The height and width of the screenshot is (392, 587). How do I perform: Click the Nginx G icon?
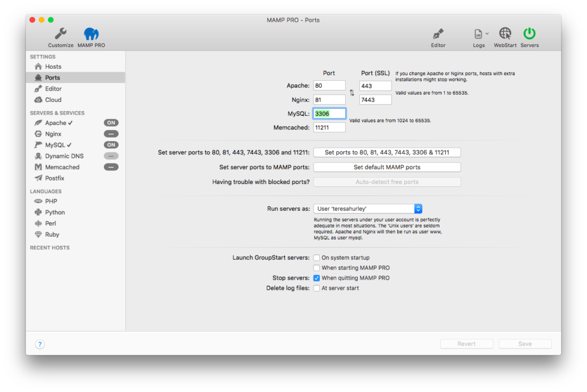[x=38, y=134]
